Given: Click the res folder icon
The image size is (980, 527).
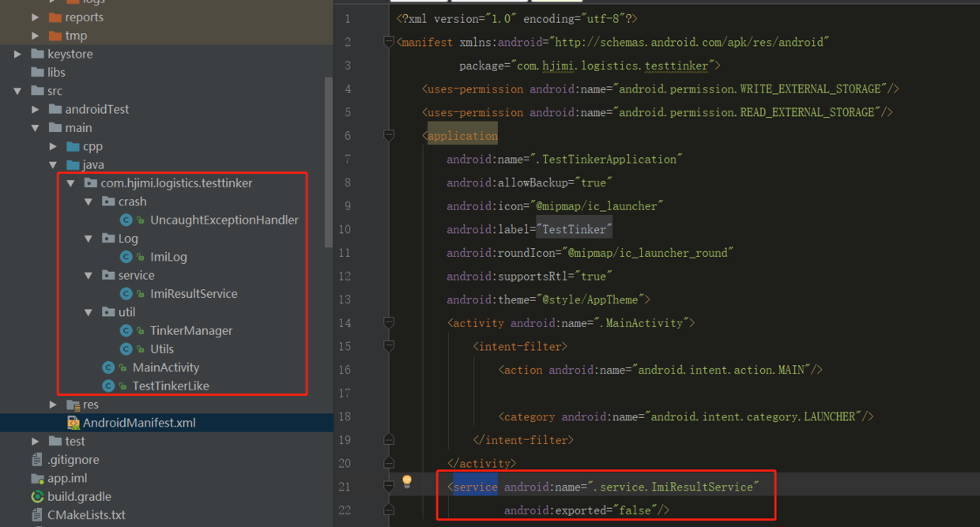Looking at the screenshot, I should tap(73, 405).
